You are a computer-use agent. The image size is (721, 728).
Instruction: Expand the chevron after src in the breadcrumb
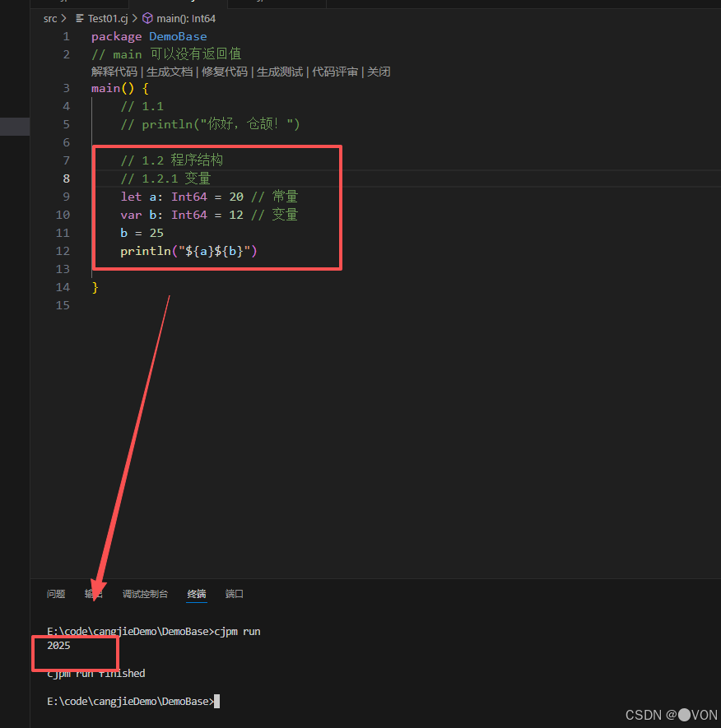[x=63, y=19]
